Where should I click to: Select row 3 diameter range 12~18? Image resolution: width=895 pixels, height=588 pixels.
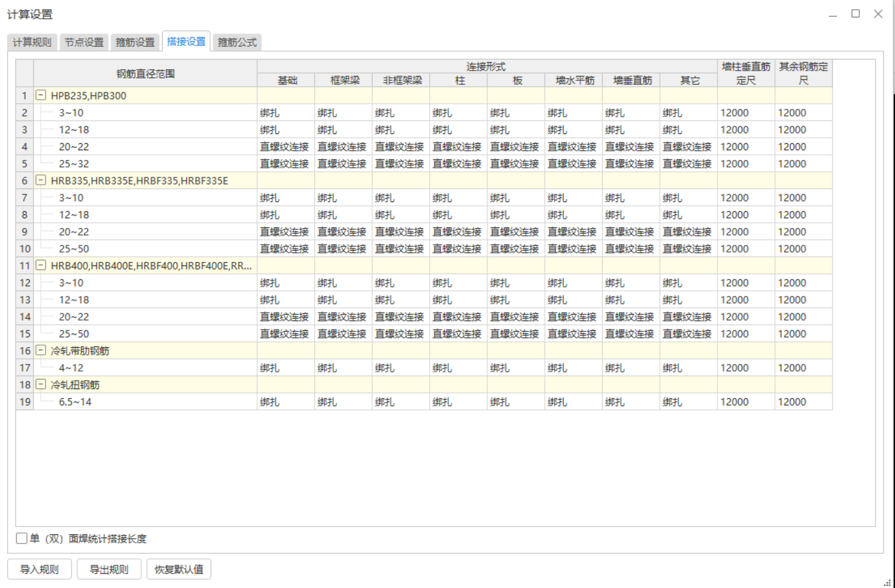pyautogui.click(x=145, y=130)
